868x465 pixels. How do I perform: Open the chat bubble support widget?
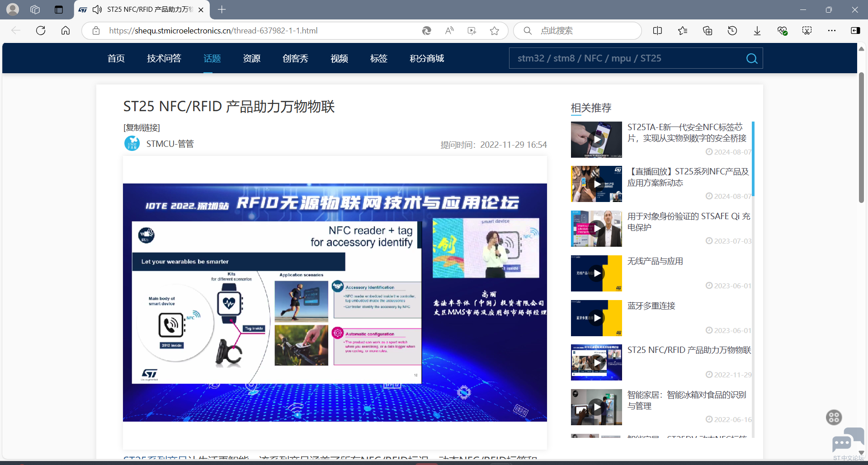(847, 441)
